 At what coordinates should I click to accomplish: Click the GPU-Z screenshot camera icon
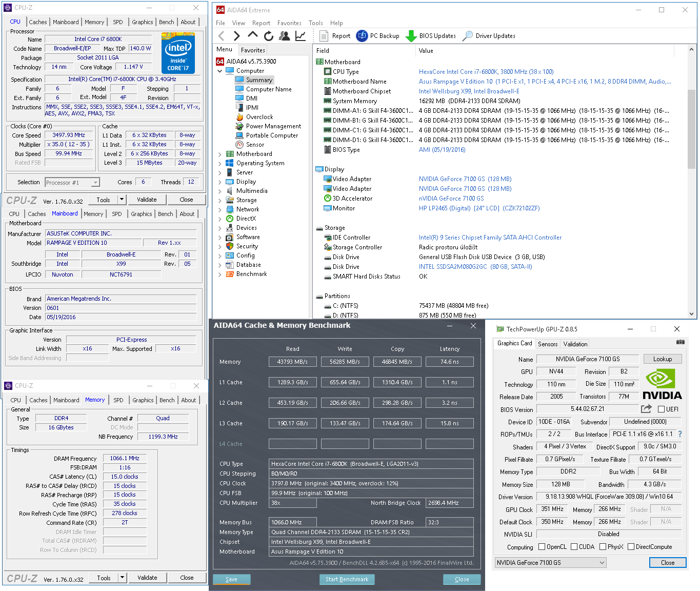tap(681, 342)
